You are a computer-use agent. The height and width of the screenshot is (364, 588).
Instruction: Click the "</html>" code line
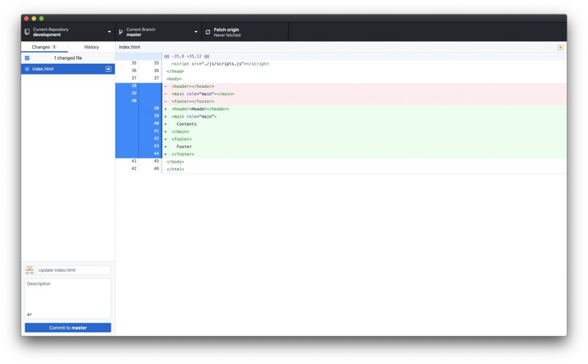(176, 169)
